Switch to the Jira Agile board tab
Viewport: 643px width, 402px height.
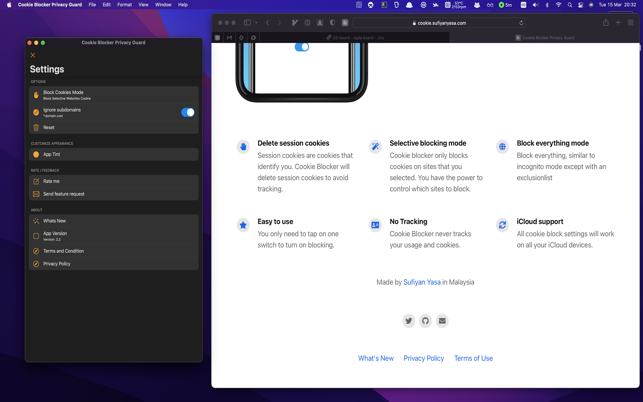point(354,38)
